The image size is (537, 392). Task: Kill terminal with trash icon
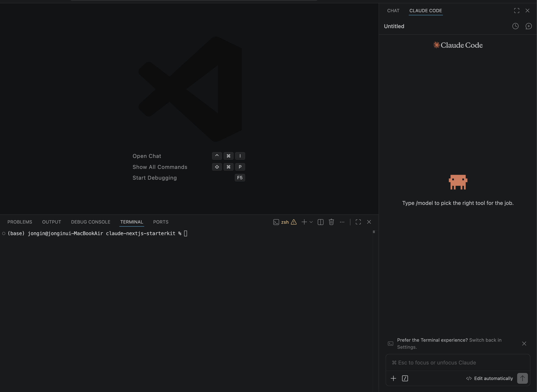point(331,222)
